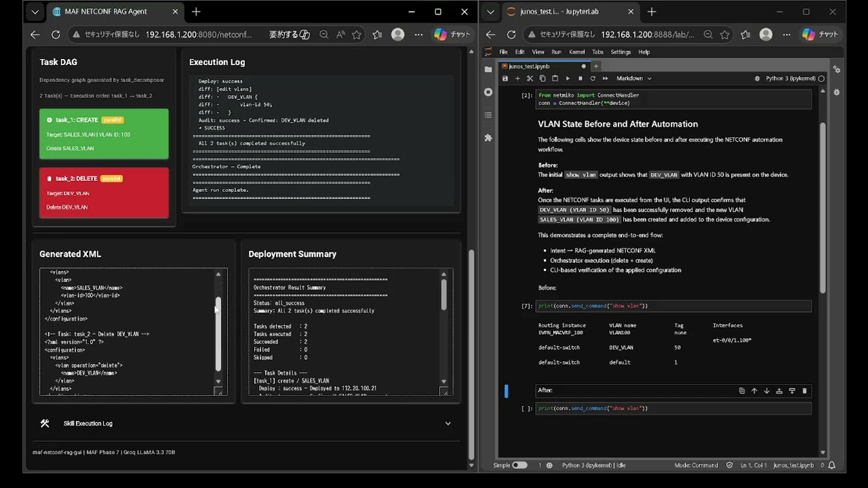Insert cell above the After: cell
Viewport: 868px width, 488px height.
coord(779,391)
